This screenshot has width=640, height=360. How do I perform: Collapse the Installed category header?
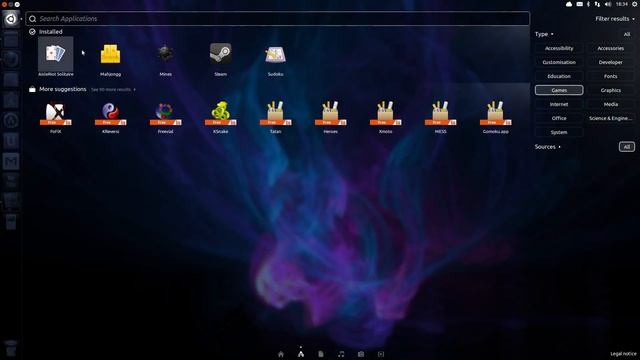coord(46,31)
